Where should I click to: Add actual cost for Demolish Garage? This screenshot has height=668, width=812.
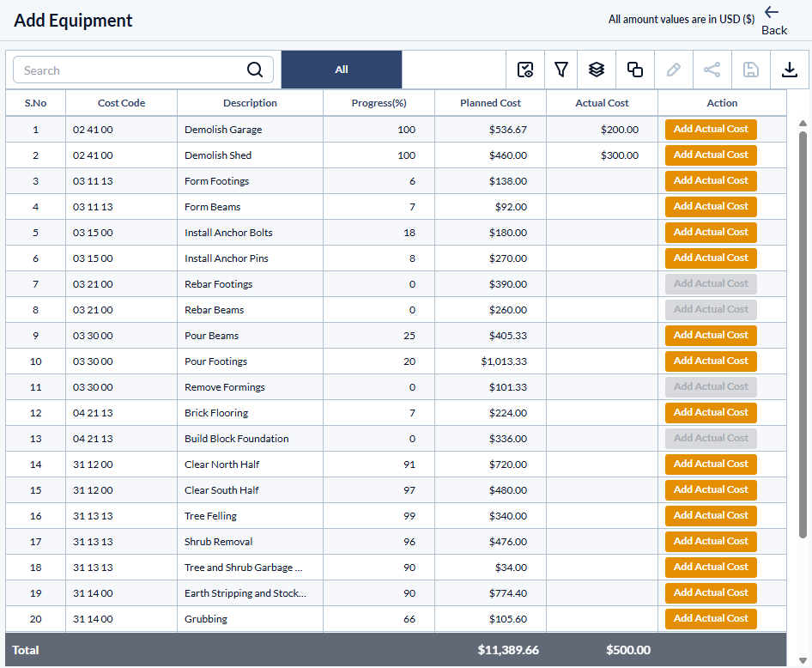pyautogui.click(x=711, y=130)
